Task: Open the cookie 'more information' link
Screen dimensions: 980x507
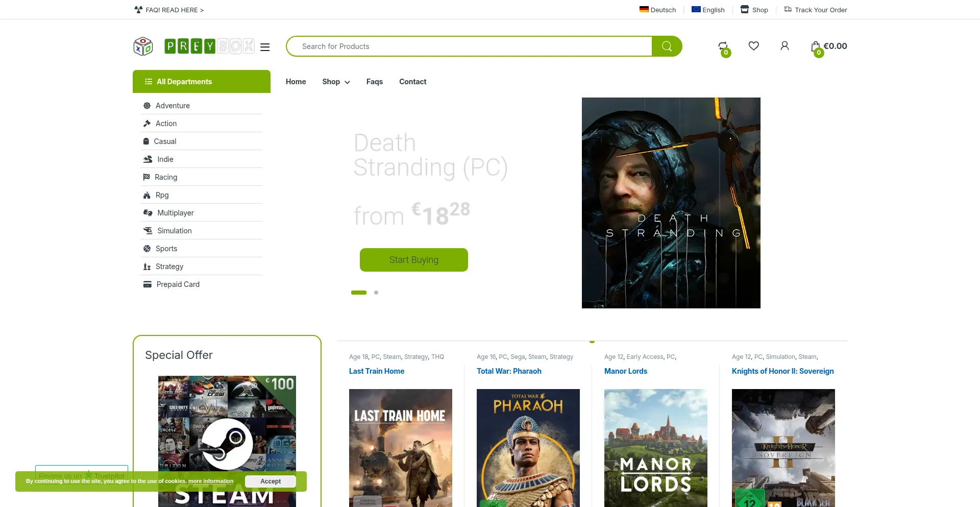Action: (x=211, y=481)
